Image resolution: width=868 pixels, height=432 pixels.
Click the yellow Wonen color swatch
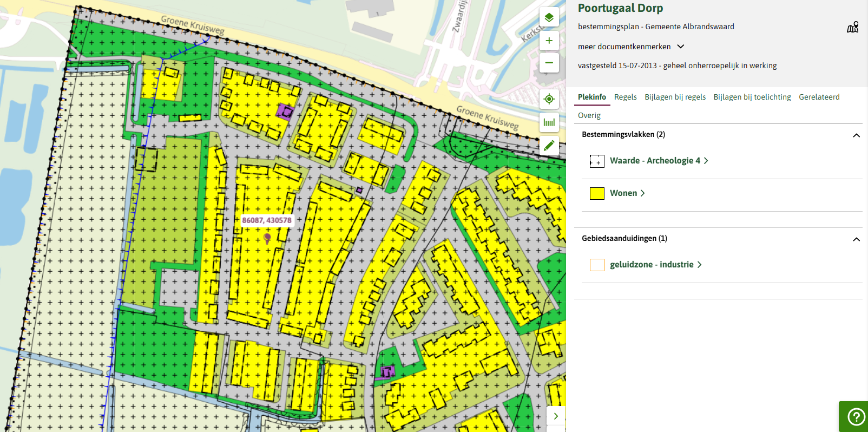[597, 193]
